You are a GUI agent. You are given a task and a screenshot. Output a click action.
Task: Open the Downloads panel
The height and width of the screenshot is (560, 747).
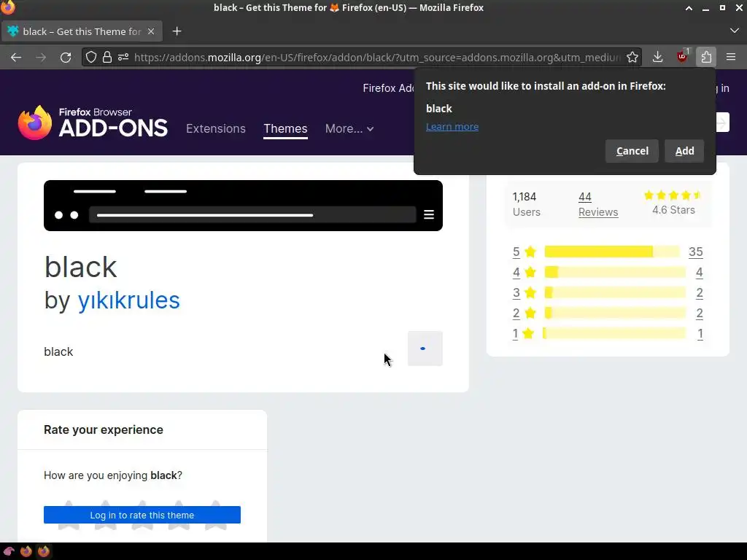point(657,57)
